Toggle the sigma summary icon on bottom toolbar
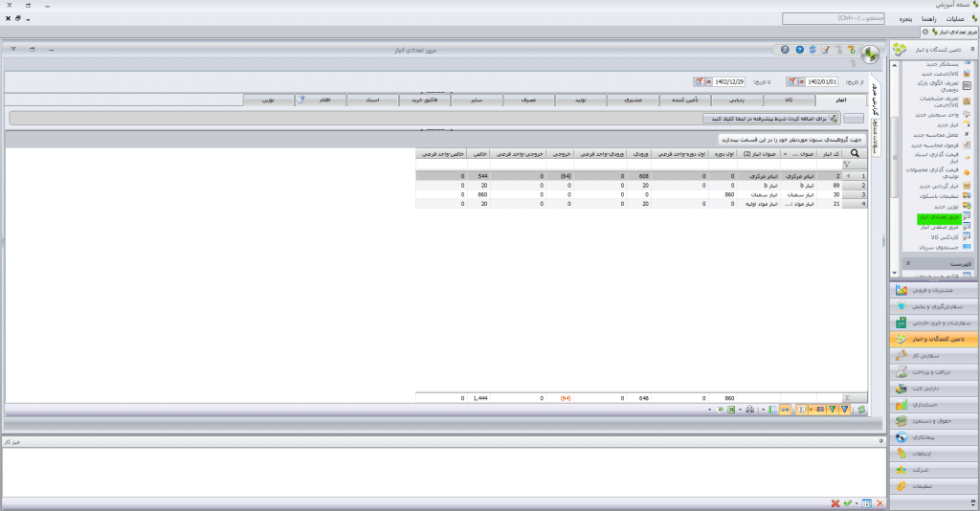 coord(801,410)
